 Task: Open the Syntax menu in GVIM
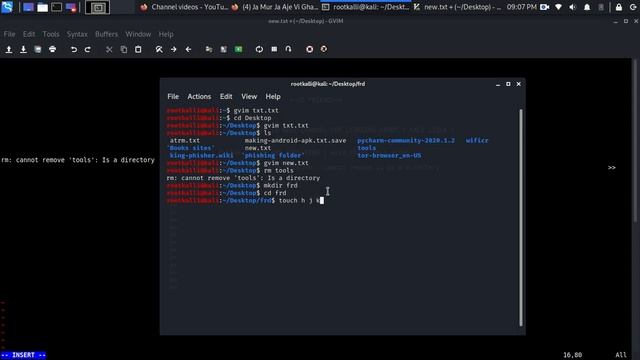pos(77,34)
